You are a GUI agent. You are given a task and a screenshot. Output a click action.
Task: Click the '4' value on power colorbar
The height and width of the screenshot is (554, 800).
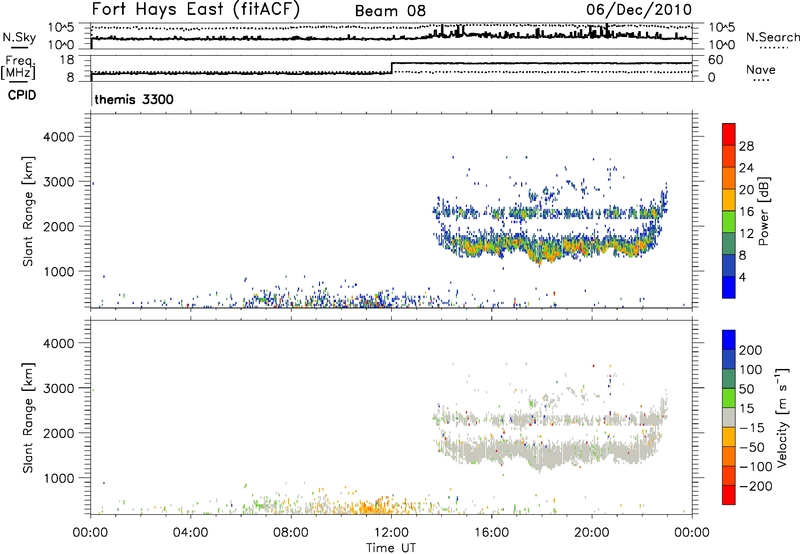tap(742, 277)
